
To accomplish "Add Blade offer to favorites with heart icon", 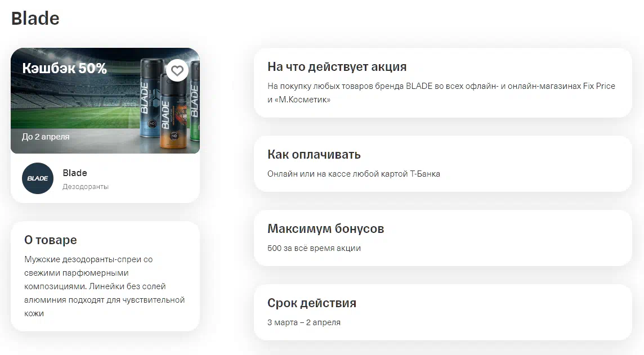I will pyautogui.click(x=177, y=70).
